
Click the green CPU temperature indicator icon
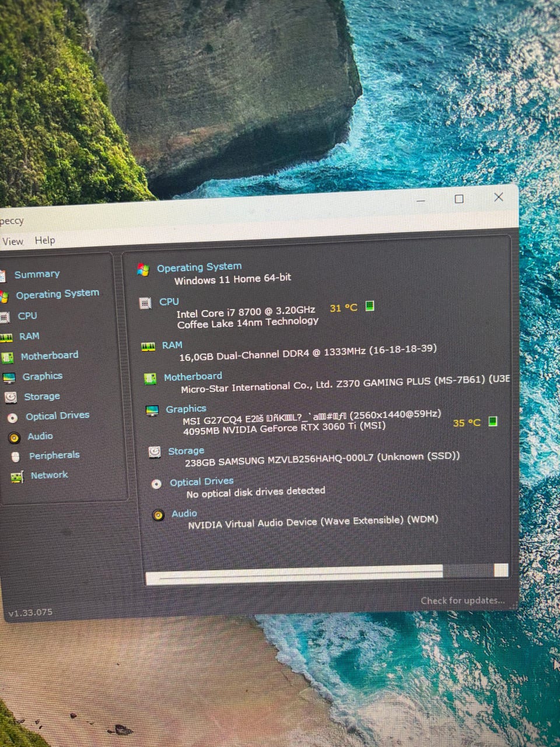(x=369, y=306)
